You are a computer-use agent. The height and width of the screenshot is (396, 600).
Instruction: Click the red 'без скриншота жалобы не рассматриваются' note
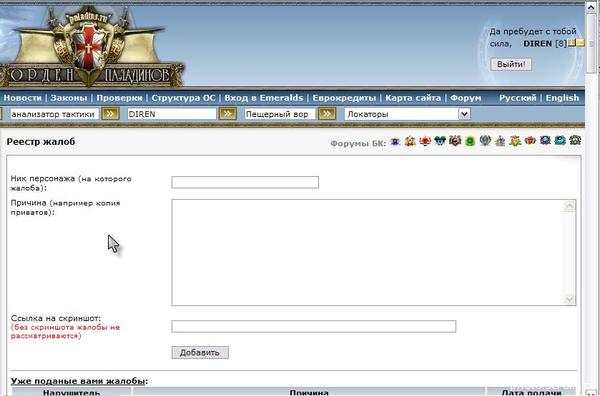pos(65,331)
